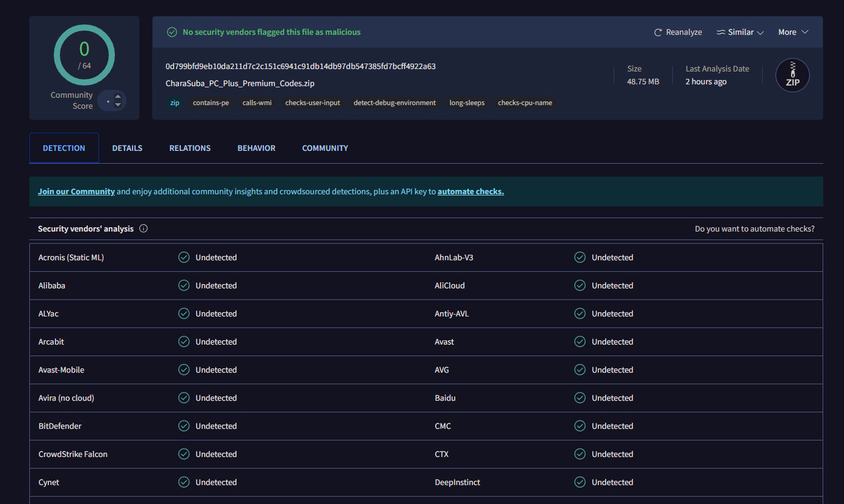The width and height of the screenshot is (844, 504).
Task: Click the Reanalyze button
Action: [678, 32]
